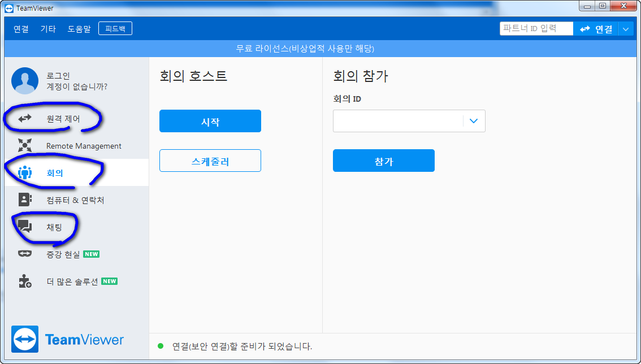Click the 스케줄러 button

tap(210, 161)
